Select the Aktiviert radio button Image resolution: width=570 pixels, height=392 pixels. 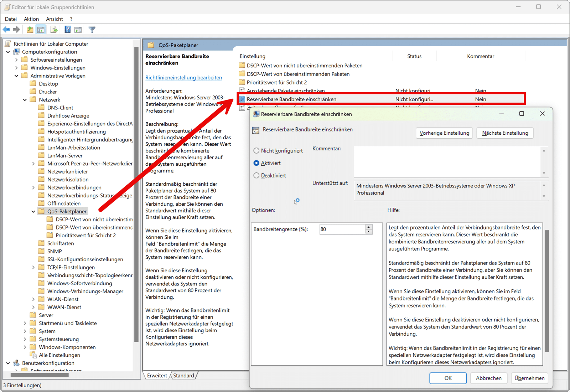click(256, 163)
